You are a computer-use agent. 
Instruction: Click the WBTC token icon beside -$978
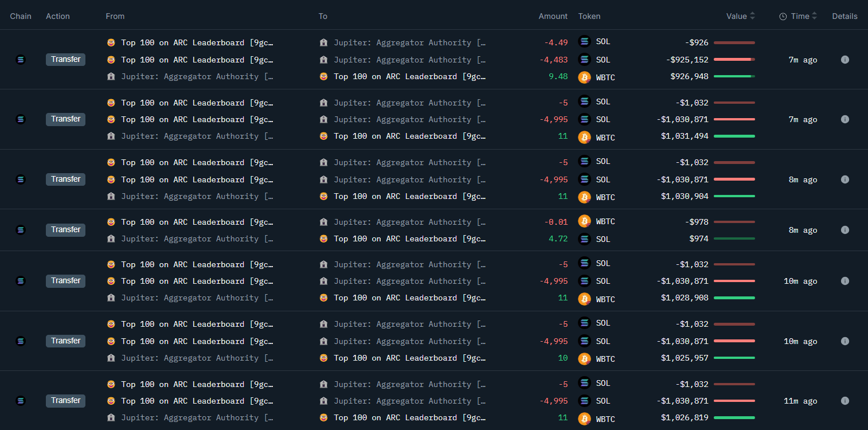point(584,221)
